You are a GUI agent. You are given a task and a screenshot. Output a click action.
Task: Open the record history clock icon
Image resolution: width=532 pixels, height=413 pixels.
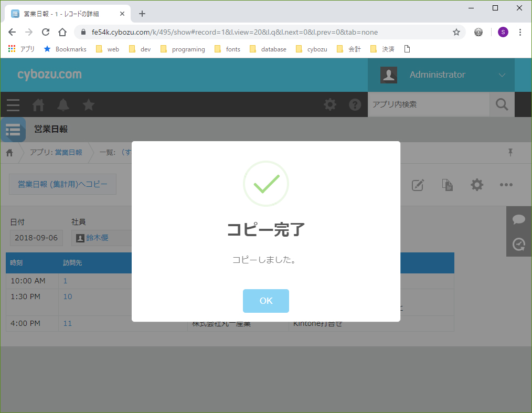click(519, 244)
